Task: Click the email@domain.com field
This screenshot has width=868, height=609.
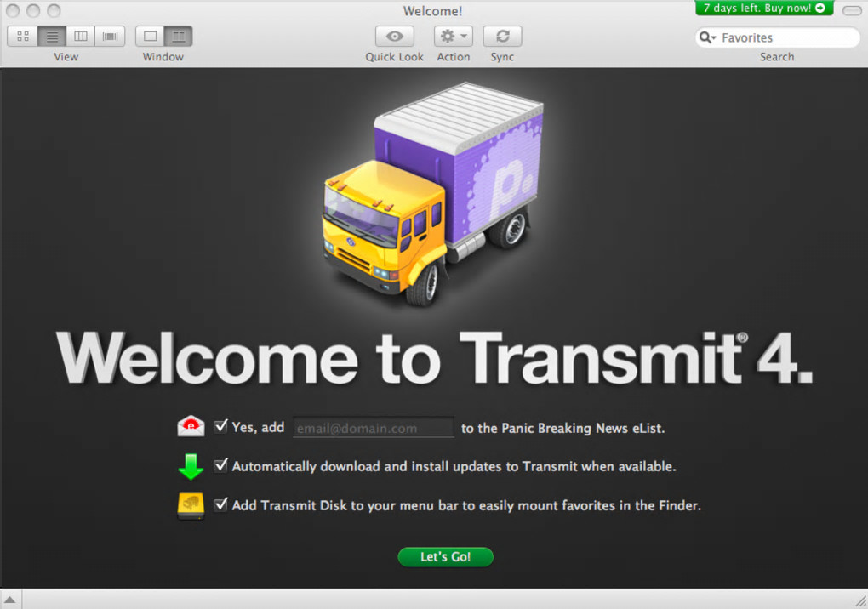Action: pos(373,428)
